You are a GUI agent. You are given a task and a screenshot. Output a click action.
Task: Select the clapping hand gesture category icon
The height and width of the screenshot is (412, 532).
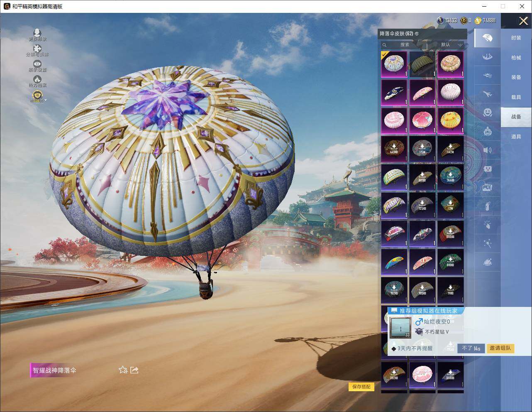tap(487, 225)
